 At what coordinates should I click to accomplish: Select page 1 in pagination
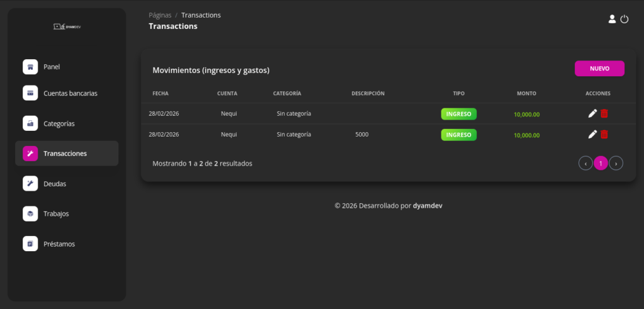point(601,164)
